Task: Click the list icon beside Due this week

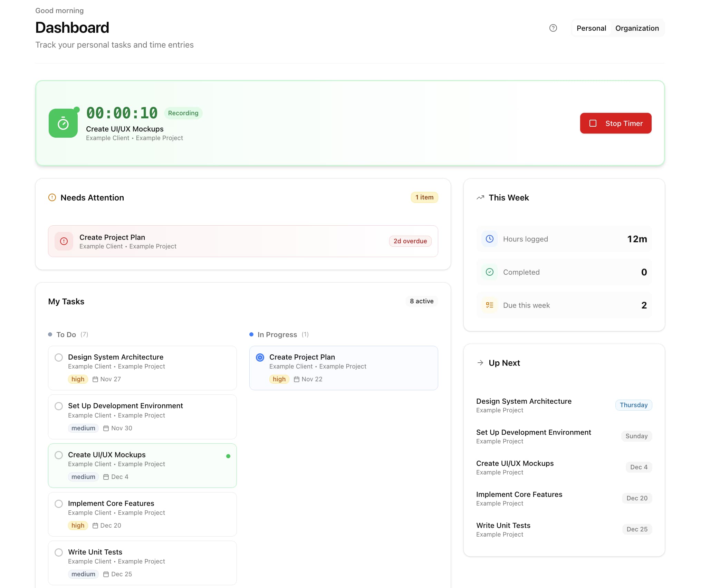Action: tap(489, 305)
